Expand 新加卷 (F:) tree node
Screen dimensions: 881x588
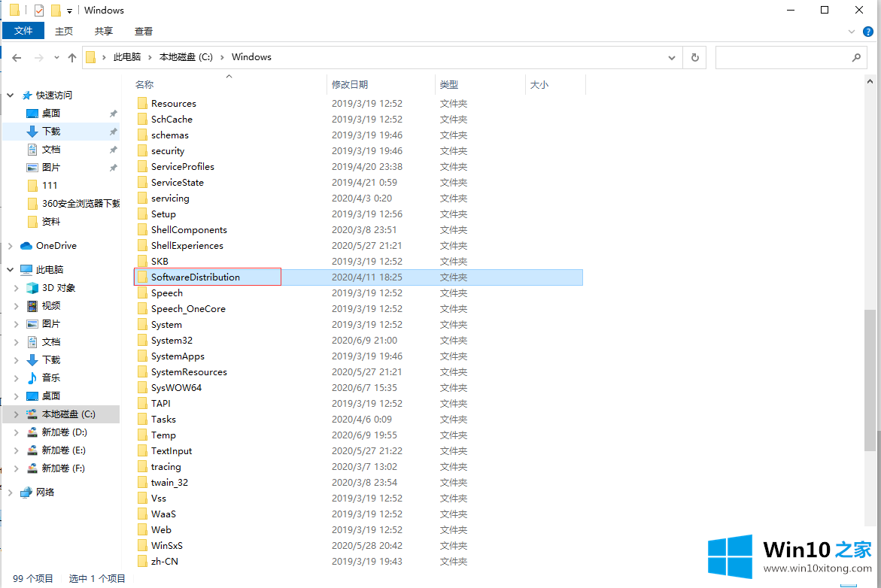(x=17, y=468)
